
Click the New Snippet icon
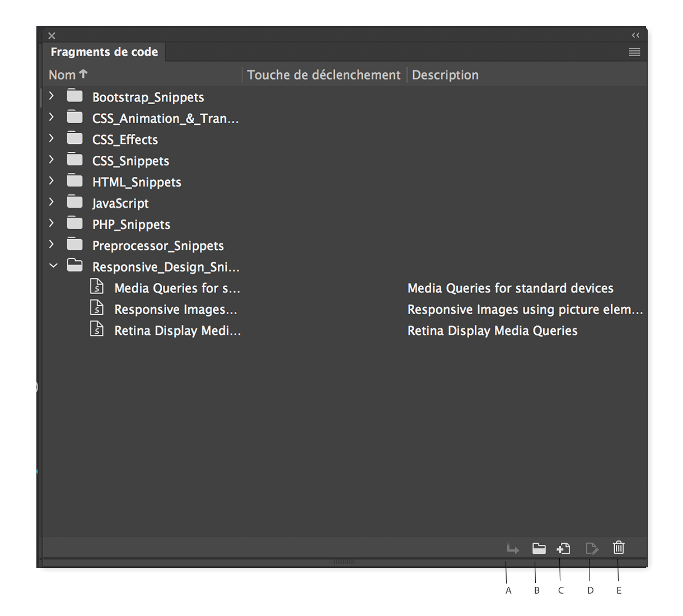pyautogui.click(x=564, y=548)
